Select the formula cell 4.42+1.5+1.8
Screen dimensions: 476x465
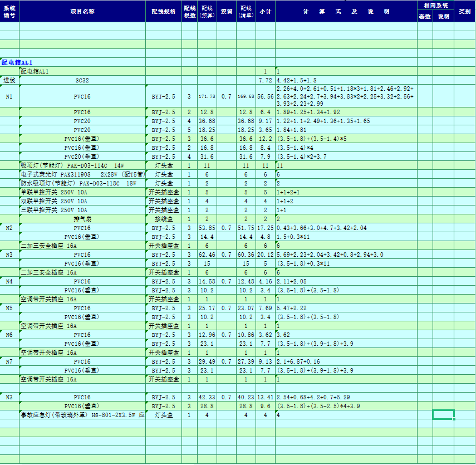click(x=346, y=80)
